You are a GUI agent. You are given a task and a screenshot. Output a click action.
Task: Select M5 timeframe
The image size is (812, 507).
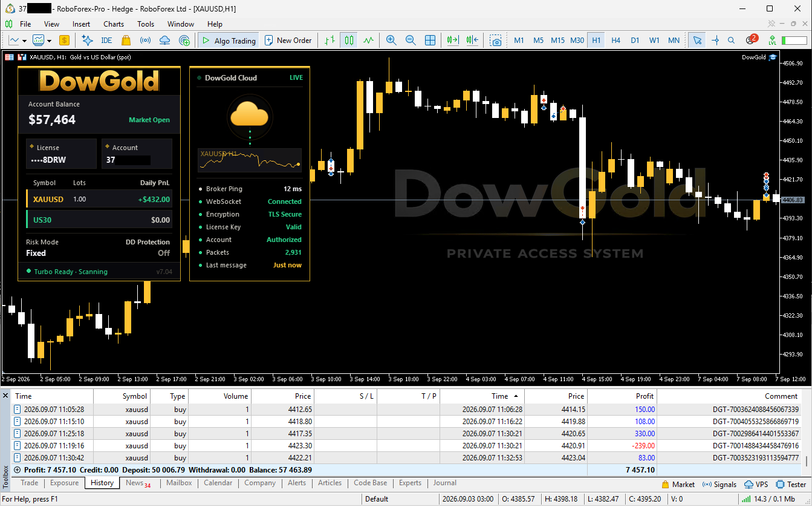(538, 41)
